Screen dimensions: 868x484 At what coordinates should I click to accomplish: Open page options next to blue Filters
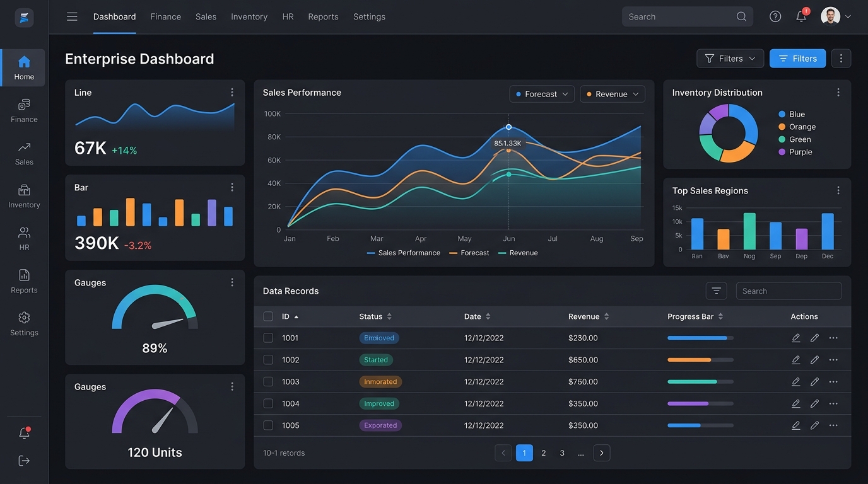click(841, 59)
